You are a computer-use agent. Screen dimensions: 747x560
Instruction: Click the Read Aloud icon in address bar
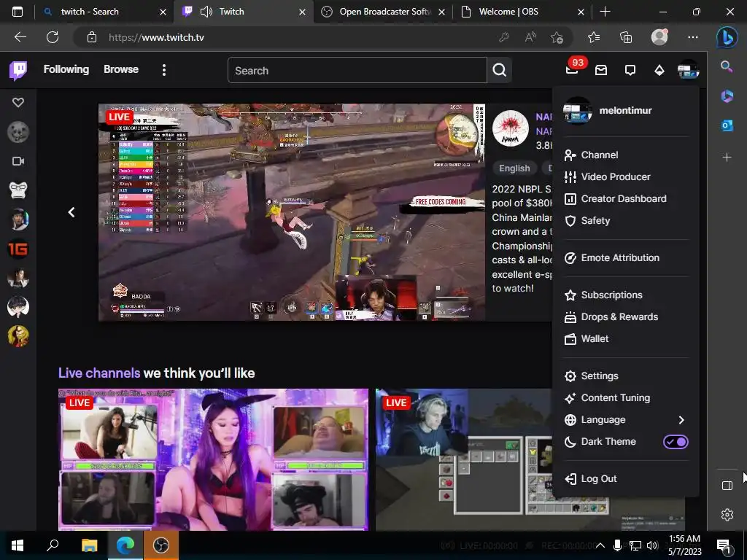[530, 37]
